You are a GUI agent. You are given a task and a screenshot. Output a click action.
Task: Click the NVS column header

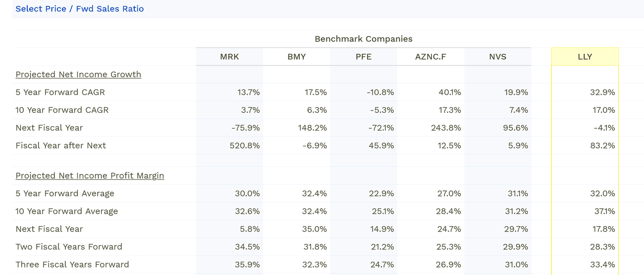point(497,57)
